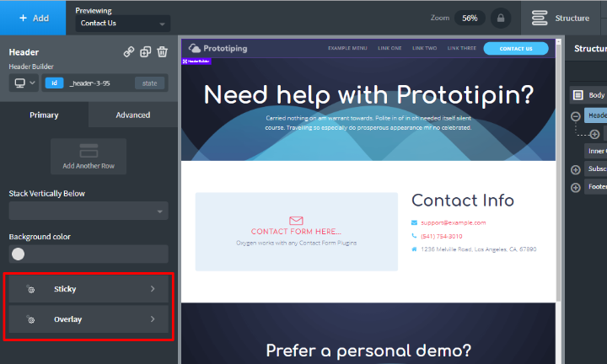
Task: Click the state button
Action: click(149, 83)
